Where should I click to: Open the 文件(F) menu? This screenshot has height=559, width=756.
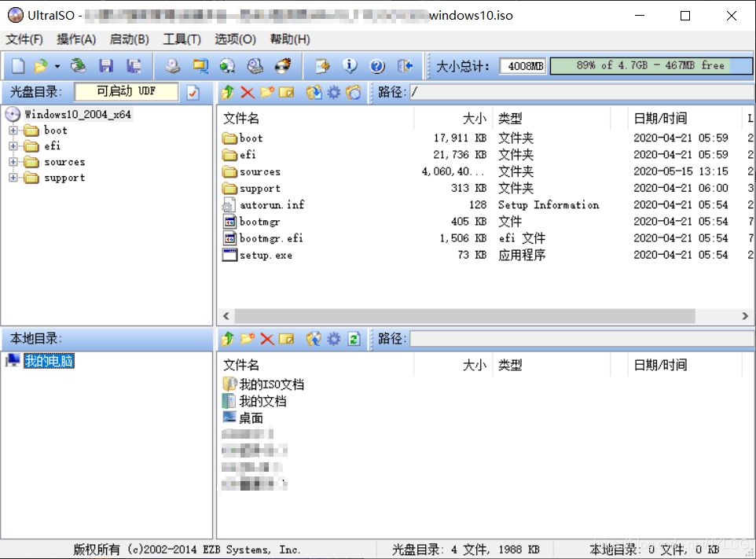click(x=24, y=39)
